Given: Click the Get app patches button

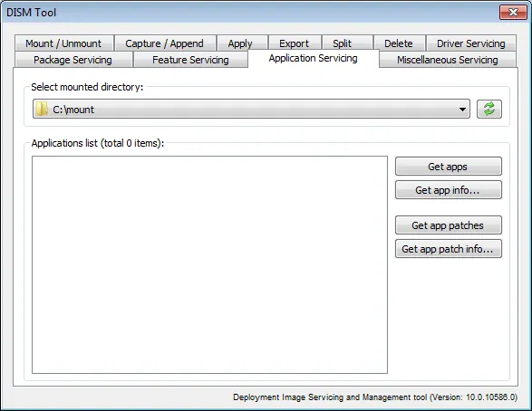Looking at the screenshot, I should pyautogui.click(x=449, y=225).
